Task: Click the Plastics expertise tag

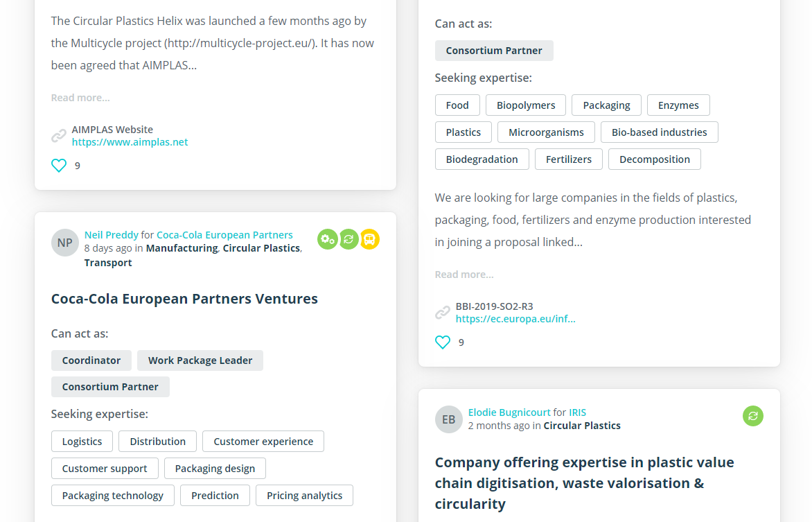Action: (x=464, y=132)
